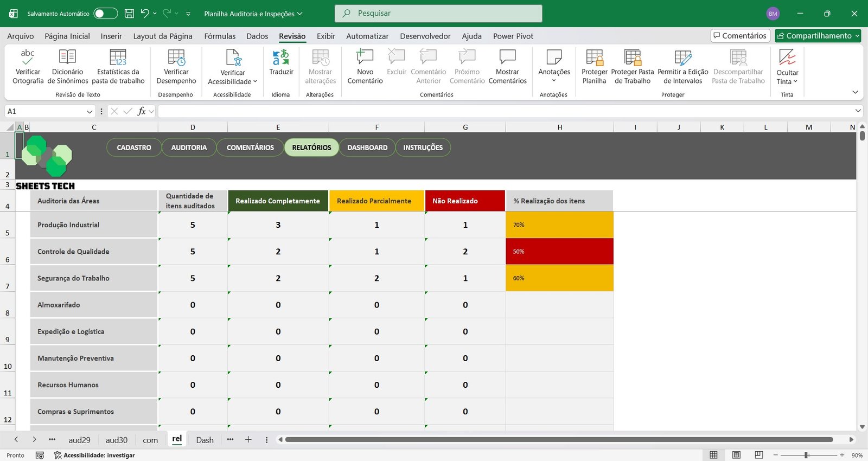Click the AUDITORIA navigation button

point(189,148)
